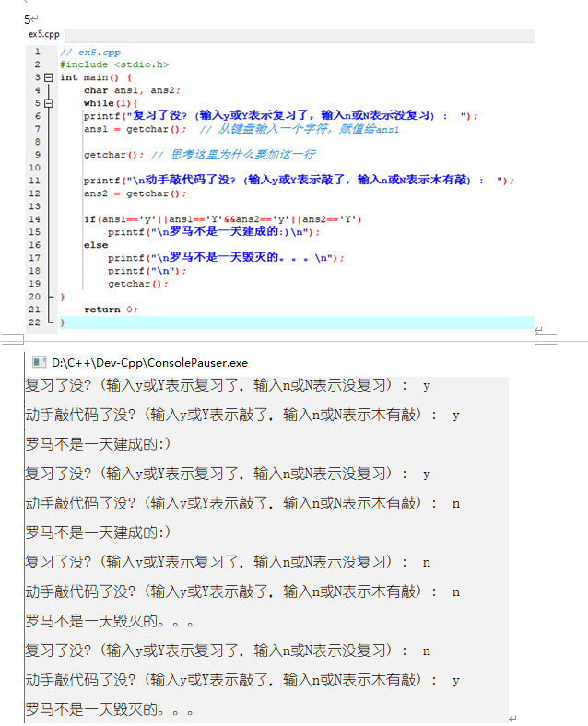Viewport: 588px width, 726px height.
Task: Click line number 14 in gutter
Action: 35,219
